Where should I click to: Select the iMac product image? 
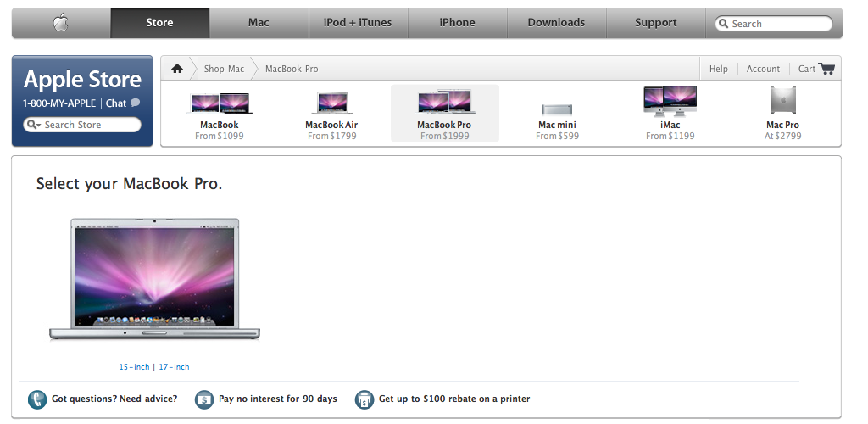pos(670,101)
